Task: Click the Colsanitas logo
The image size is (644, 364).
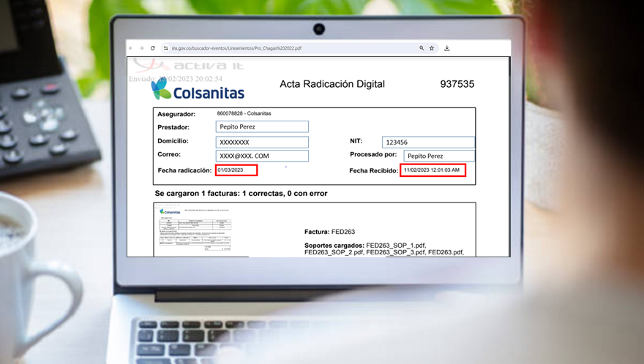Action: [198, 89]
